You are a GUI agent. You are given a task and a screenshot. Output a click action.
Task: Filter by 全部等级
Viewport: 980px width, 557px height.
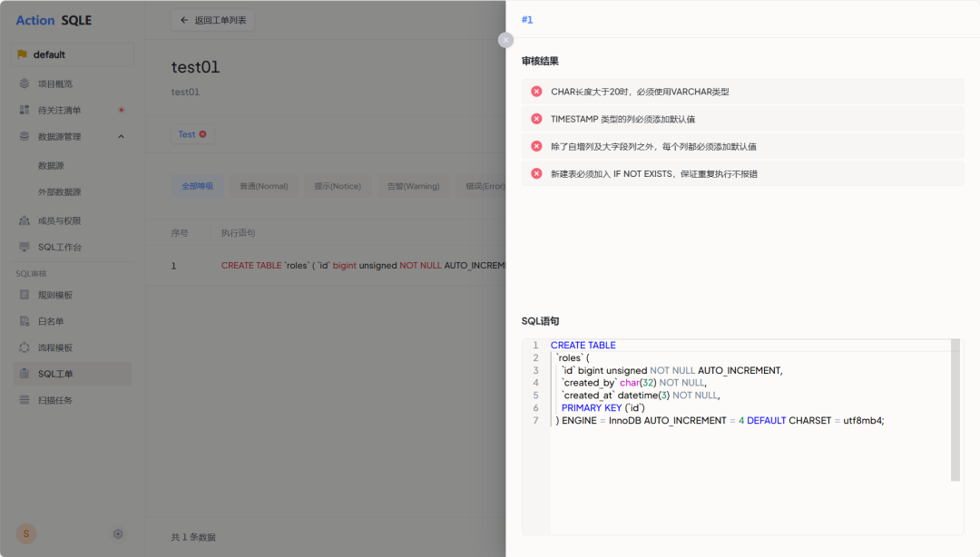click(x=198, y=186)
